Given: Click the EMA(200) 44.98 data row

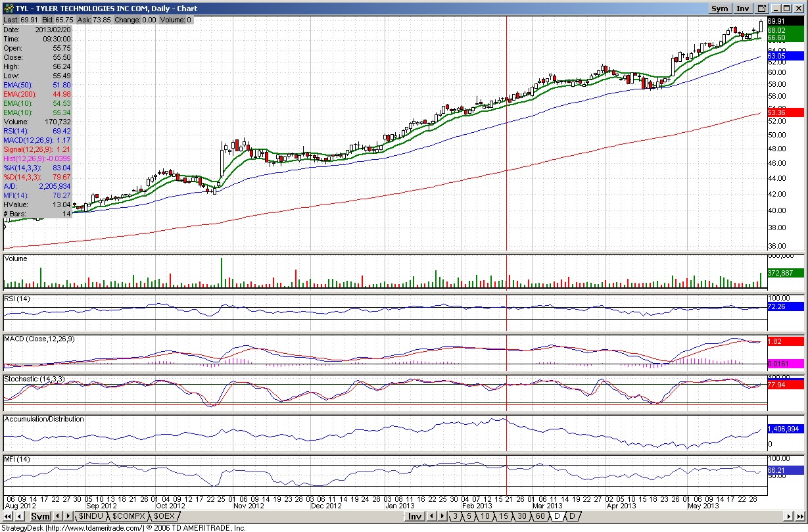Looking at the screenshot, I should click(37, 94).
